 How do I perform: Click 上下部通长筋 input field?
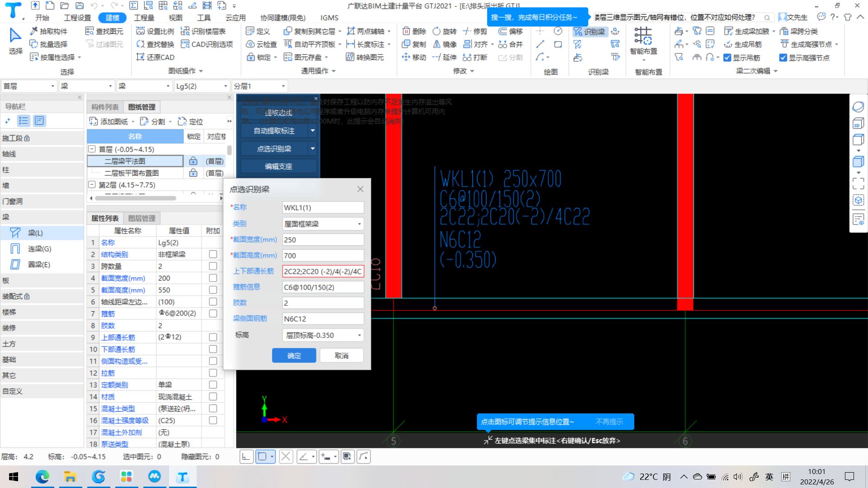[x=323, y=272]
